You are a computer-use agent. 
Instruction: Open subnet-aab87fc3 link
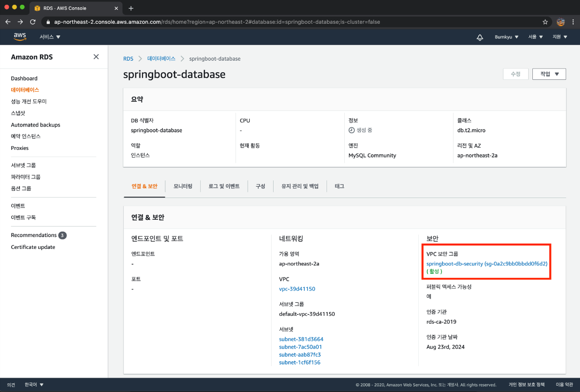tap(300, 355)
